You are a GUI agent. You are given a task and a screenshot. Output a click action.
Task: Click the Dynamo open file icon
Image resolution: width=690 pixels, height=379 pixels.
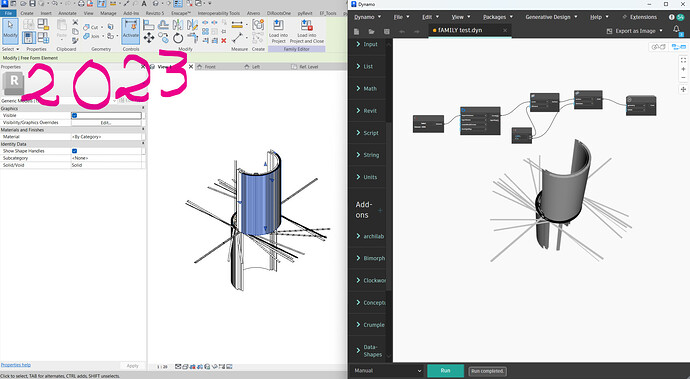(x=371, y=32)
